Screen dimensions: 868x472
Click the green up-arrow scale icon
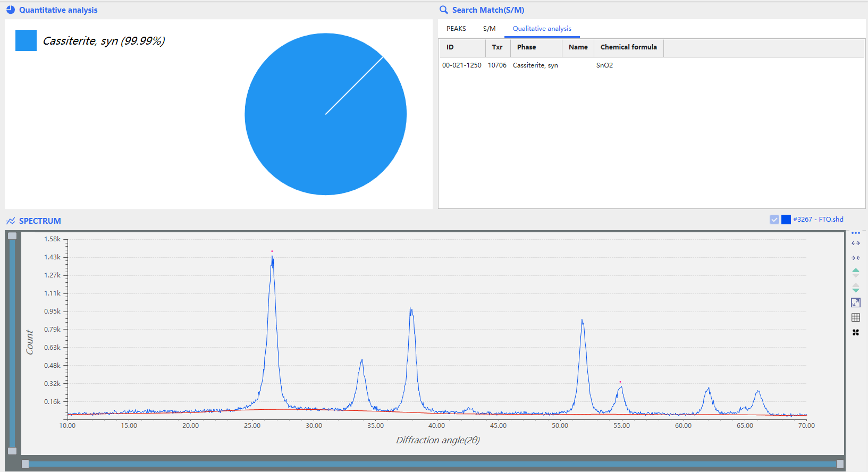click(x=855, y=272)
